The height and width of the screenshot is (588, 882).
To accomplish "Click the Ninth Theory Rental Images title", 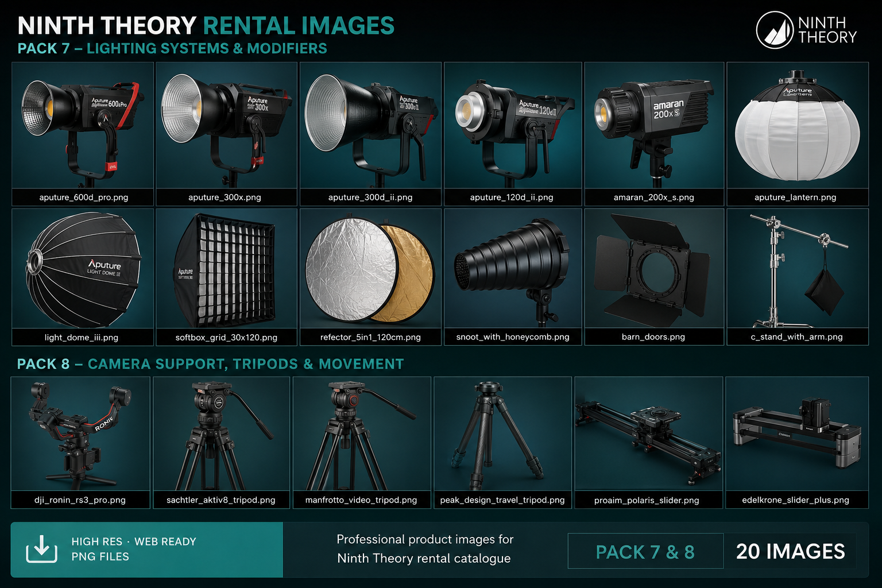I will [206, 26].
